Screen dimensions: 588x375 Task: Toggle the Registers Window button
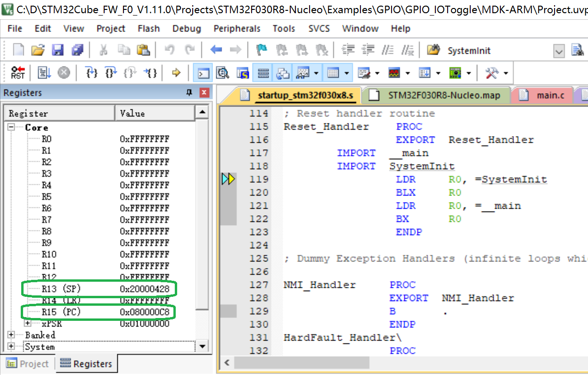tap(263, 73)
